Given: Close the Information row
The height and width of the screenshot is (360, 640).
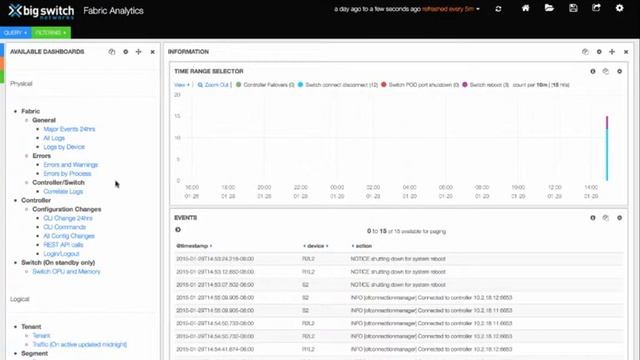Looking at the screenshot, I should (626, 52).
